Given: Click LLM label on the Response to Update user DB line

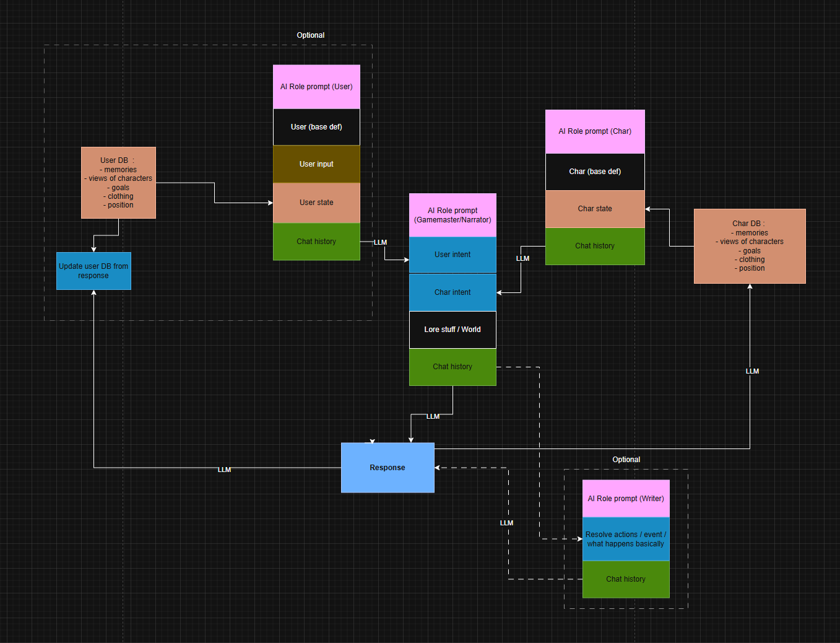Looking at the screenshot, I should click(x=224, y=470).
